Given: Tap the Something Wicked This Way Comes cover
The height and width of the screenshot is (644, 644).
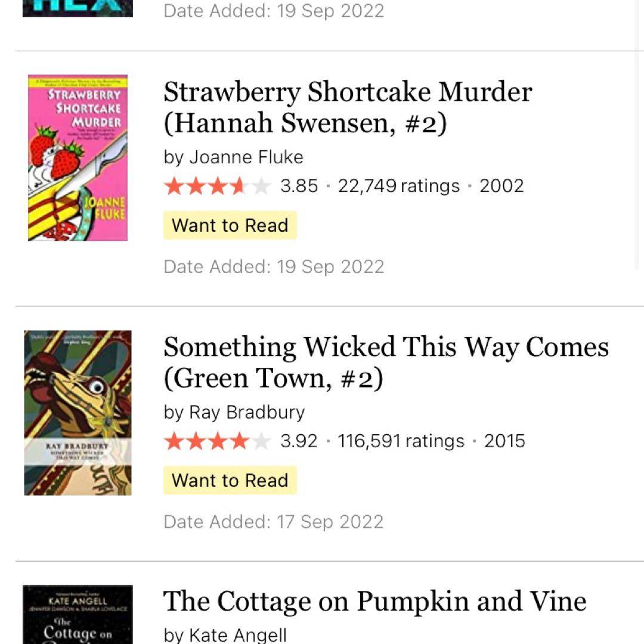Looking at the screenshot, I should point(78,413).
